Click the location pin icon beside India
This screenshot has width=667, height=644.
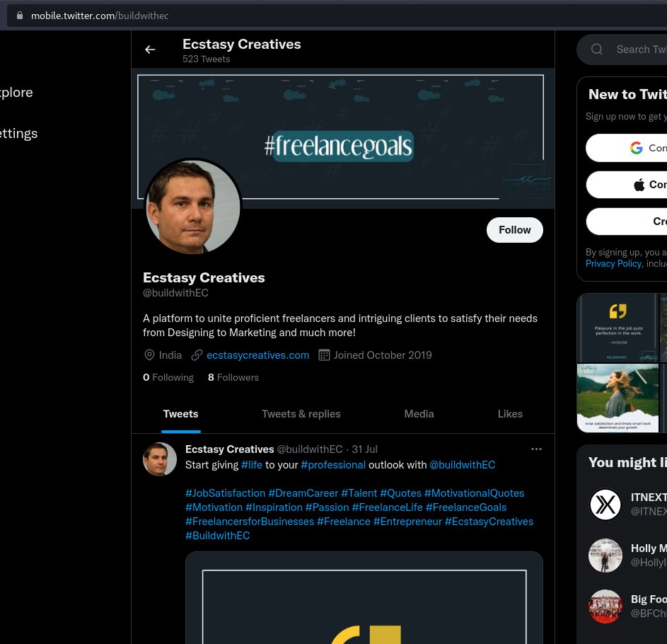(x=149, y=355)
